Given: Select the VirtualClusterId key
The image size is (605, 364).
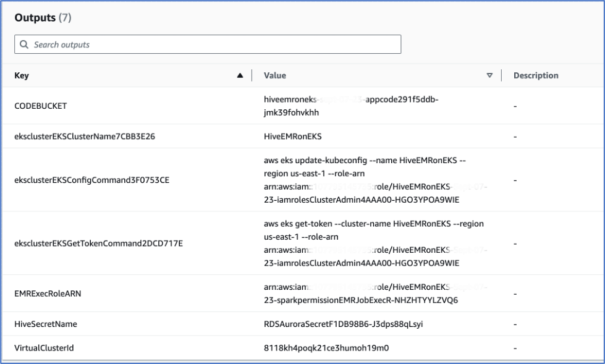Looking at the screenshot, I should pos(44,348).
